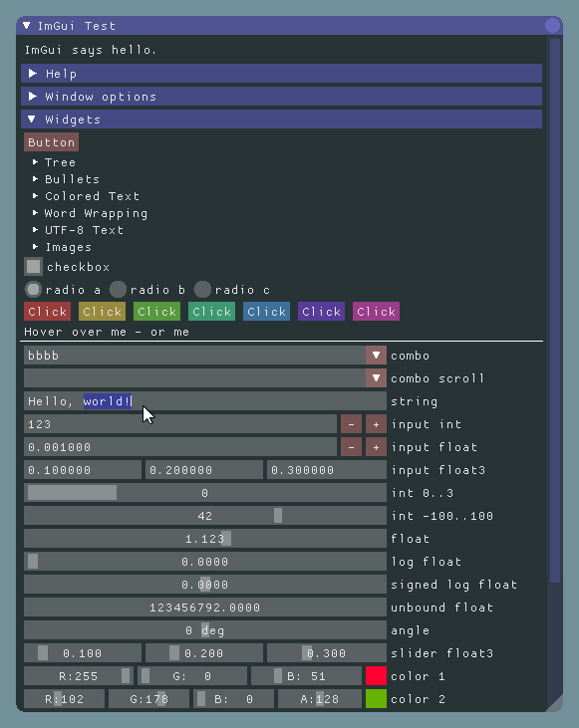Open the combo dropdown arrow showing bbbb
The width and height of the screenshot is (579, 728).
[x=376, y=356]
